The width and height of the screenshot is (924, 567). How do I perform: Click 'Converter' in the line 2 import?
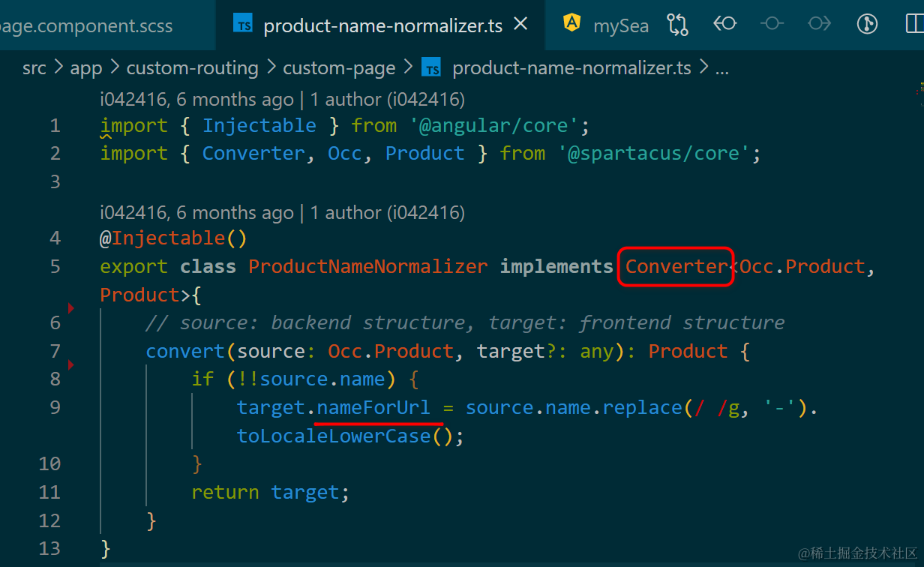pos(253,153)
